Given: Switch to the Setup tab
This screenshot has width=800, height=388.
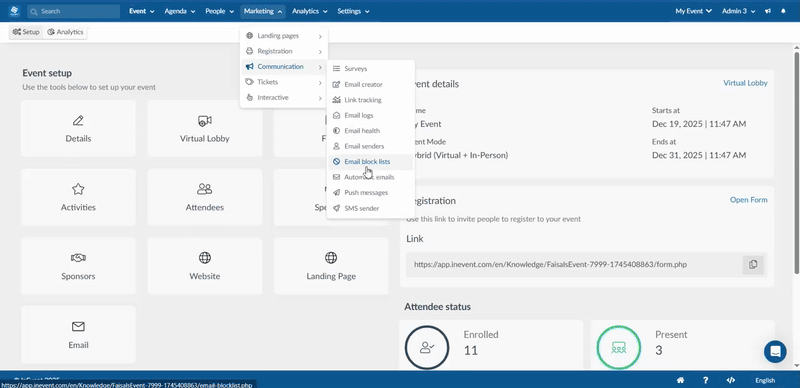Looking at the screenshot, I should coord(26,32).
